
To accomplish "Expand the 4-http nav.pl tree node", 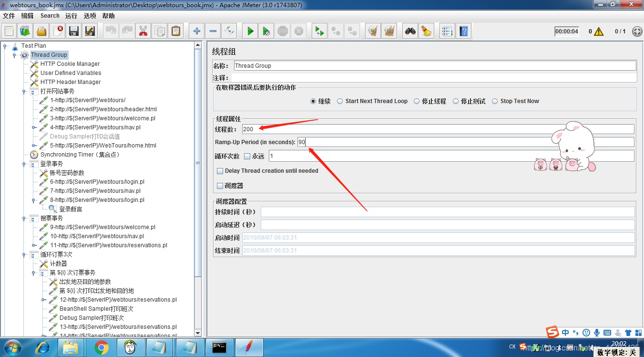I will (x=34, y=127).
